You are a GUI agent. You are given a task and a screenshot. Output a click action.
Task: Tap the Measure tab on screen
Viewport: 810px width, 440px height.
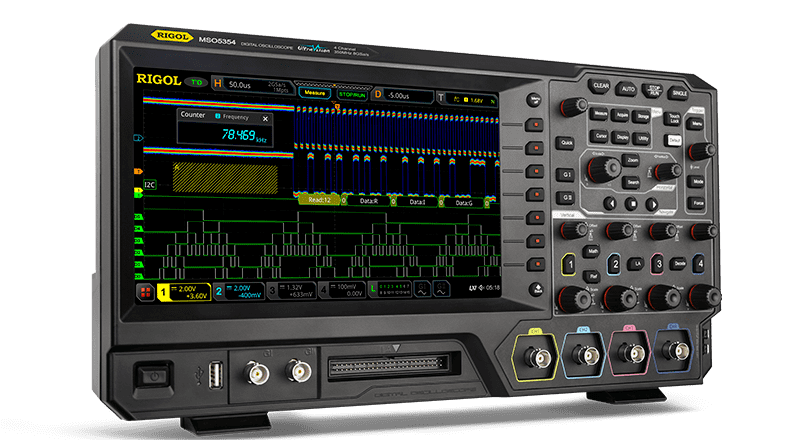coord(316,92)
